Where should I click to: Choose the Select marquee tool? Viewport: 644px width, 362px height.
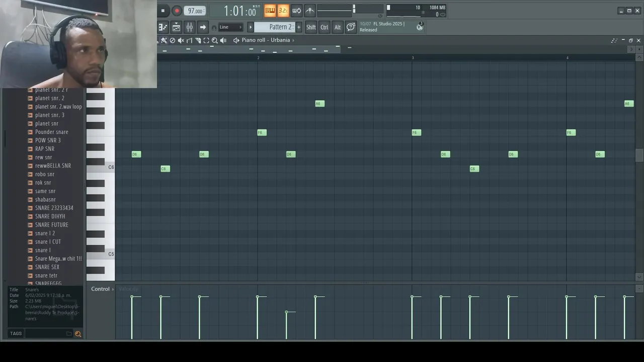pyautogui.click(x=206, y=40)
